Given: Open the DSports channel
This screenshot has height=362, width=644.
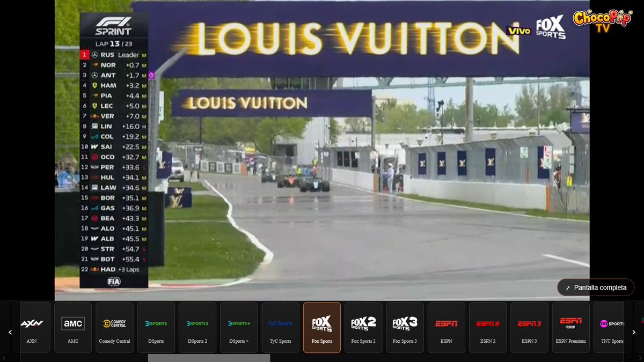Looking at the screenshot, I should point(156,327).
